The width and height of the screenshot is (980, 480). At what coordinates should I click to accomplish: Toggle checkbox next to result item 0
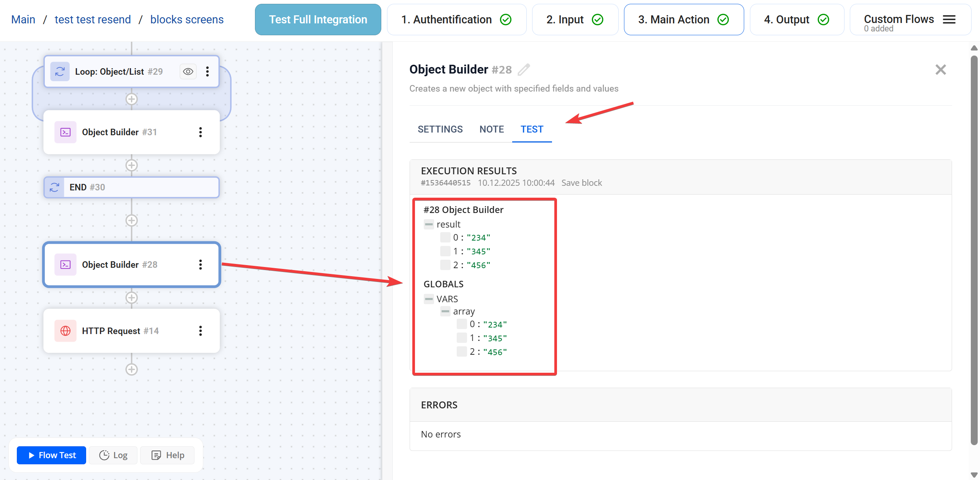click(445, 238)
